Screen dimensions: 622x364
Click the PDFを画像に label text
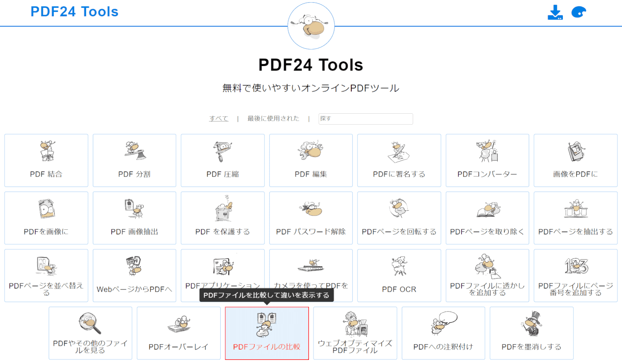[x=46, y=232]
